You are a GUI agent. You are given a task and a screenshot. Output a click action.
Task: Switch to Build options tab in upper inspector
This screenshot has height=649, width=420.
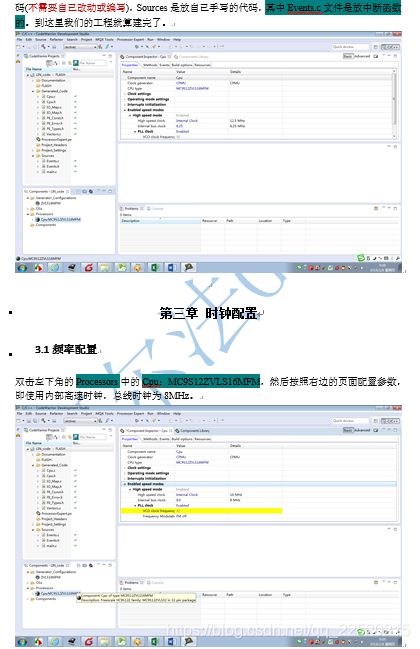click(182, 65)
